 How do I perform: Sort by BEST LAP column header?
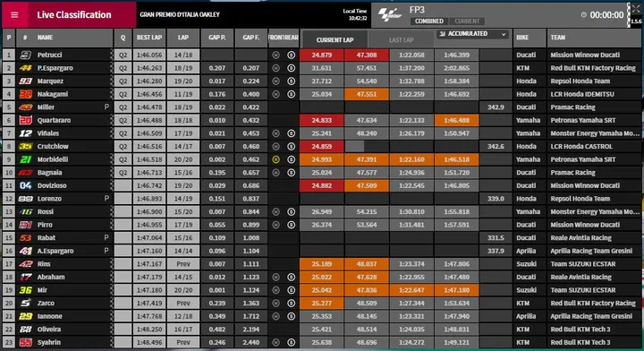pyautogui.click(x=149, y=38)
